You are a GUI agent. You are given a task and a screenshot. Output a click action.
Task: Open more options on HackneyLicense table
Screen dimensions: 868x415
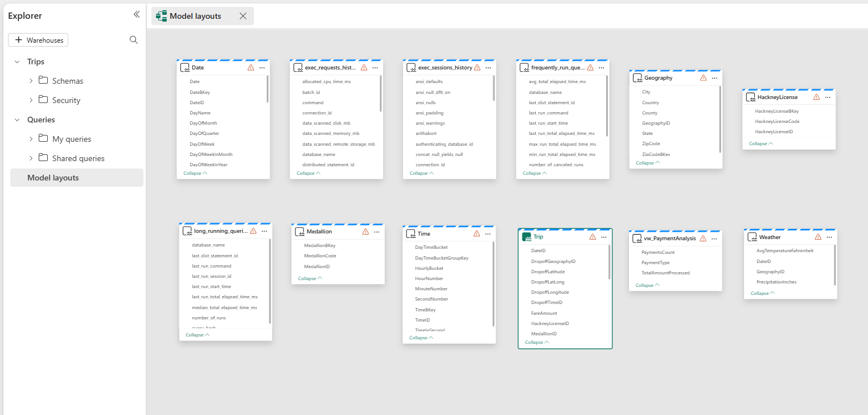(828, 97)
